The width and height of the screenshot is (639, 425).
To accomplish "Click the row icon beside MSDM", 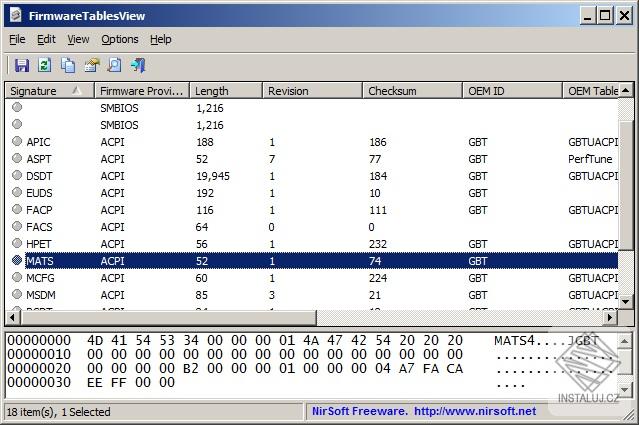I will (17, 295).
